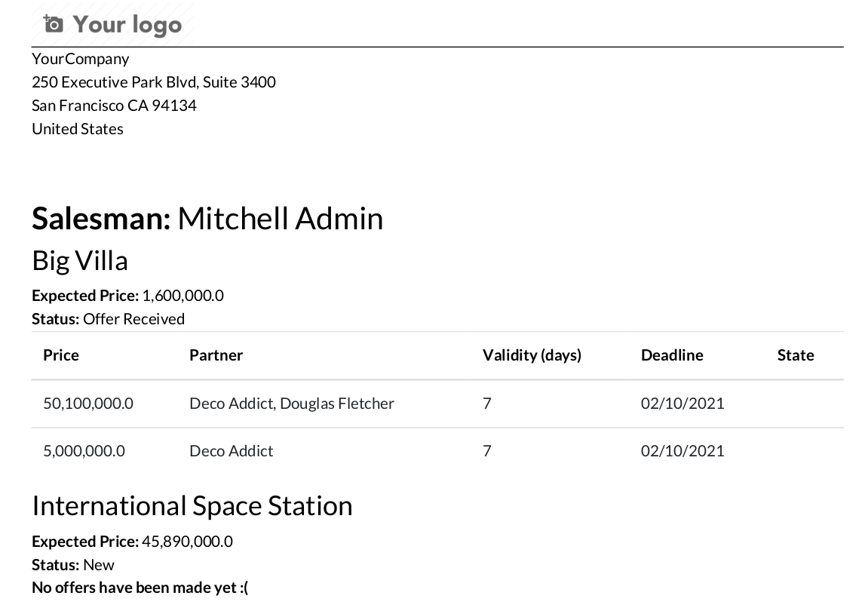Click the 'No offers have been made yet' message

coord(140,587)
